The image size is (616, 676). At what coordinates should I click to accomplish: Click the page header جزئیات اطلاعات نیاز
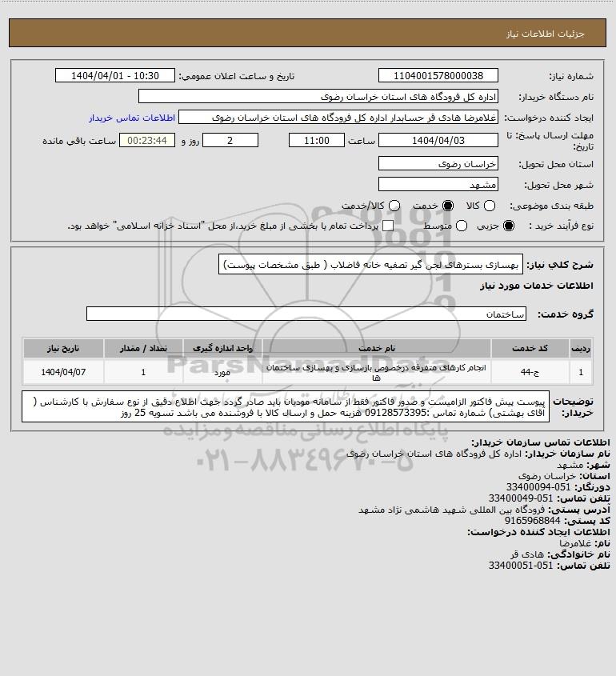[x=546, y=34]
